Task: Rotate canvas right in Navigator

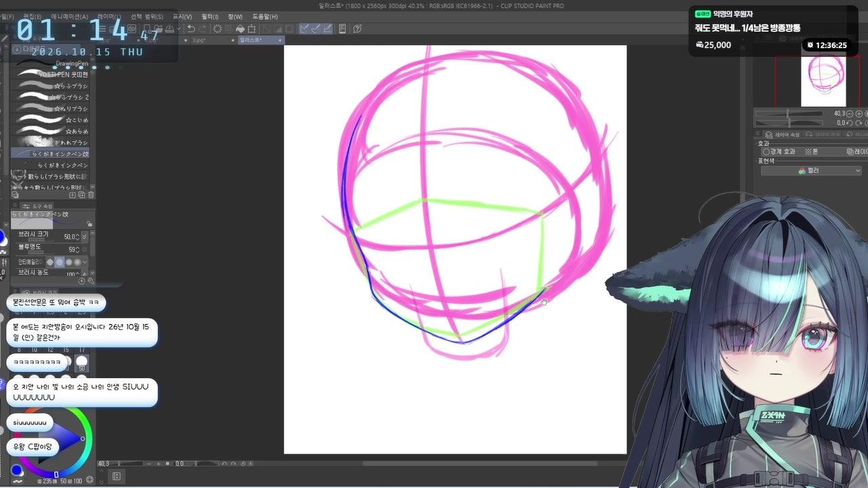Action: pos(858,123)
